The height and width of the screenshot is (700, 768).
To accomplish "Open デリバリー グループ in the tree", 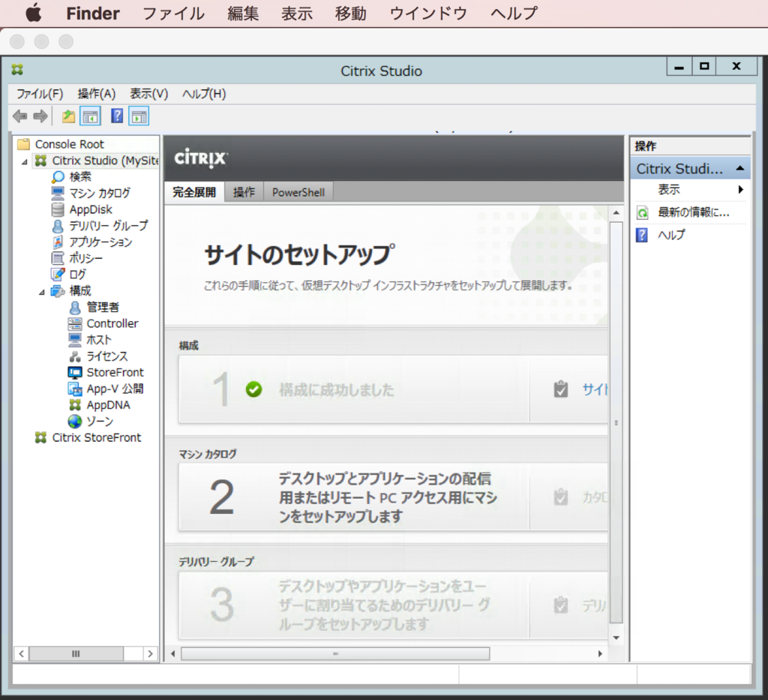I will click(x=109, y=225).
